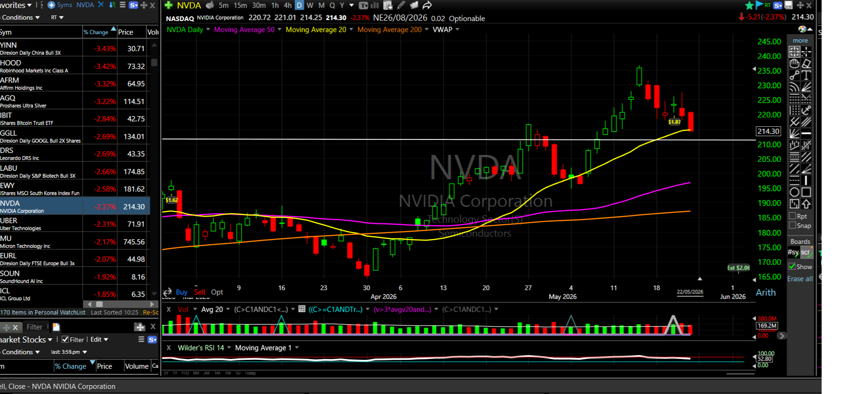Click the green plus add icon
868x394 pixels.
coord(169,5)
